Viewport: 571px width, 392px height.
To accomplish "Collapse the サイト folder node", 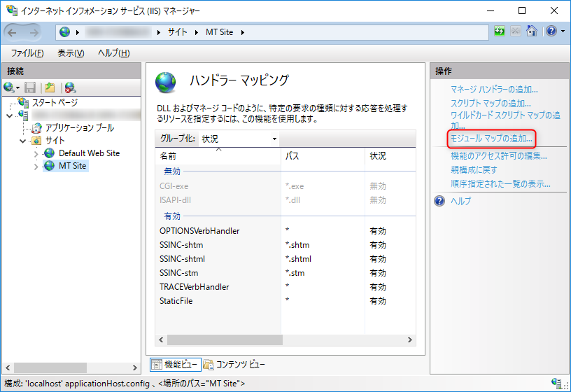I will [22, 141].
